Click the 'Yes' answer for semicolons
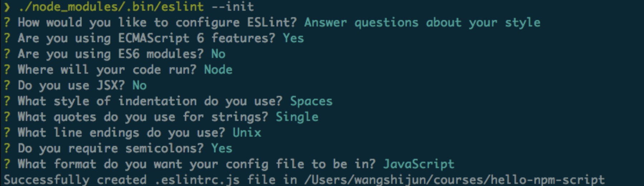644x186 pixels. [221, 148]
